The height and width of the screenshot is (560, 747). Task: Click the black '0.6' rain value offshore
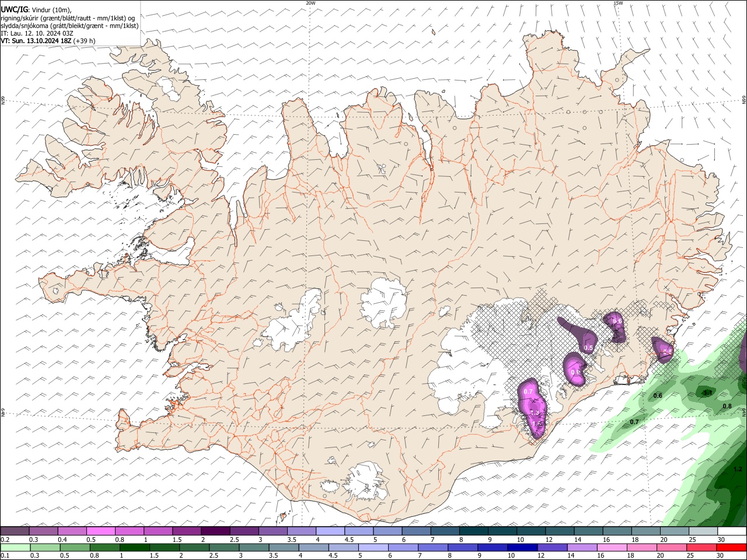658,396
